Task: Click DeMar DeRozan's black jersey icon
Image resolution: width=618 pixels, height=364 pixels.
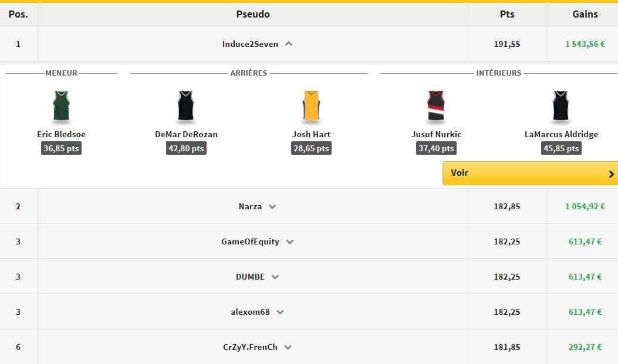Action: tap(186, 106)
